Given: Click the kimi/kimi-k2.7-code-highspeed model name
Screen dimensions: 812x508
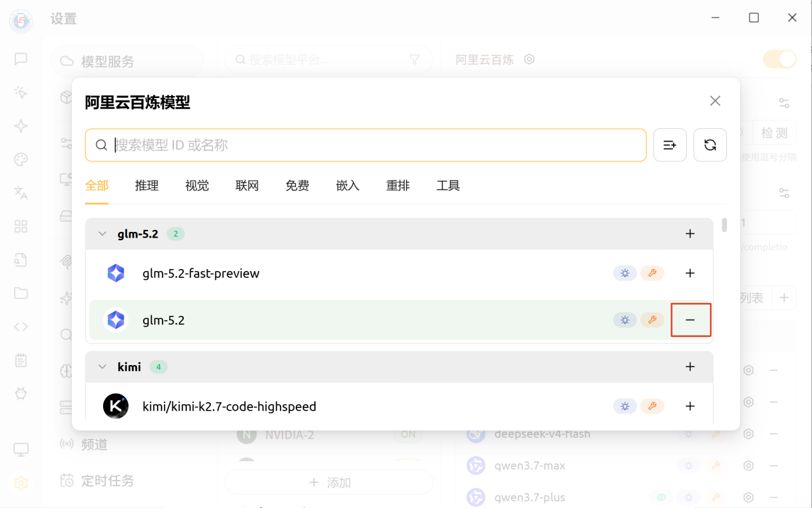Looking at the screenshot, I should (229, 406).
